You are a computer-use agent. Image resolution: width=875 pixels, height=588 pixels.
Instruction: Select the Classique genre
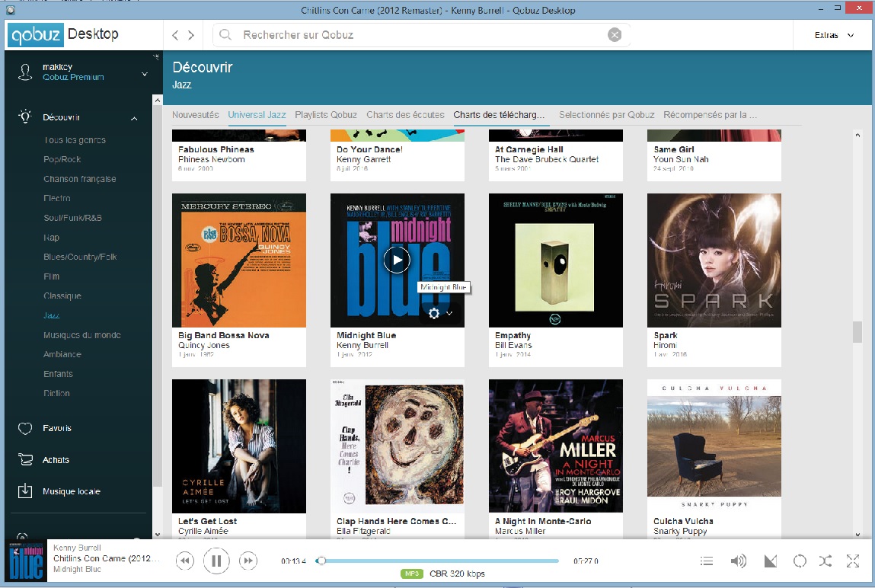coord(62,296)
